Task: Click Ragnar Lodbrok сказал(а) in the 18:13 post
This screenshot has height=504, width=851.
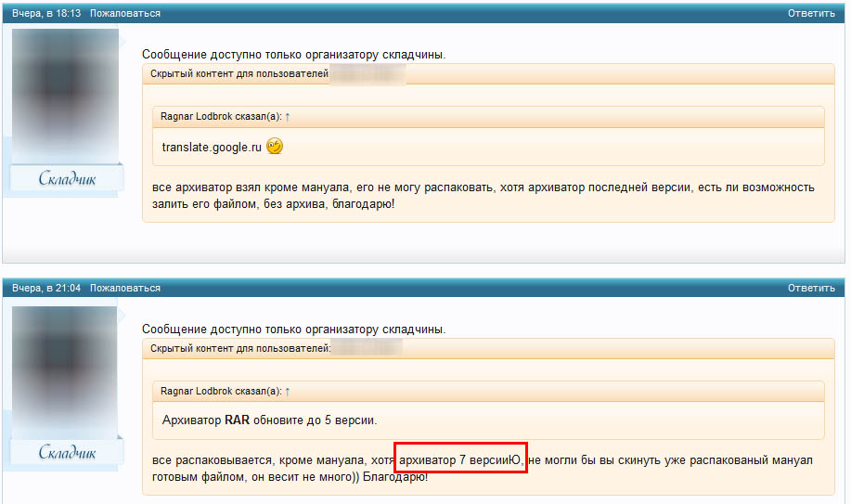Action: point(221,116)
